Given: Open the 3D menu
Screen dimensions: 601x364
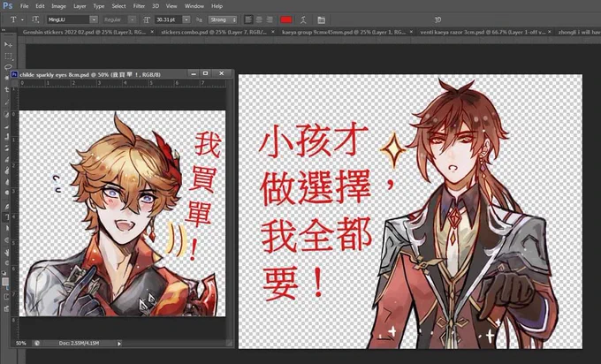Looking at the screenshot, I should (156, 6).
